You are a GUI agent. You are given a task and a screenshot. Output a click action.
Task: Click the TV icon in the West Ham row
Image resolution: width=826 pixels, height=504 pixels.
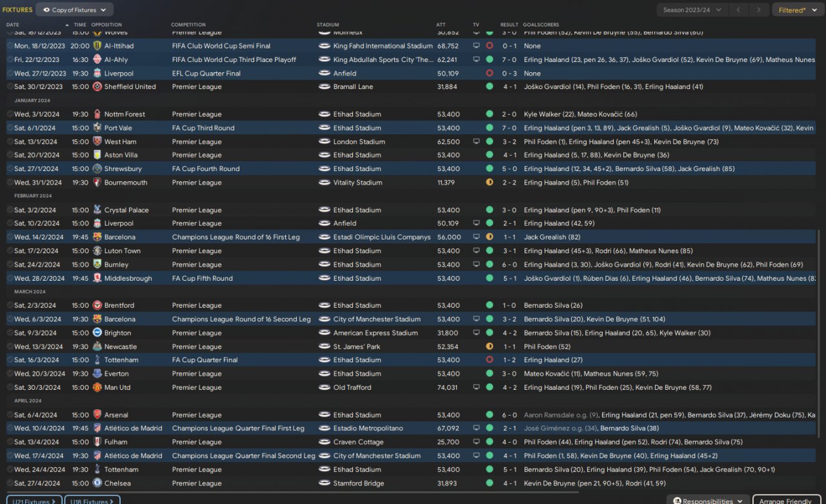click(x=476, y=141)
